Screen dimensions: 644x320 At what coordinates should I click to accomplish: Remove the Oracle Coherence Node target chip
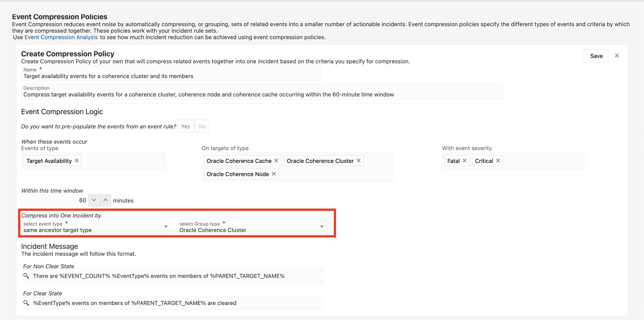tap(274, 174)
